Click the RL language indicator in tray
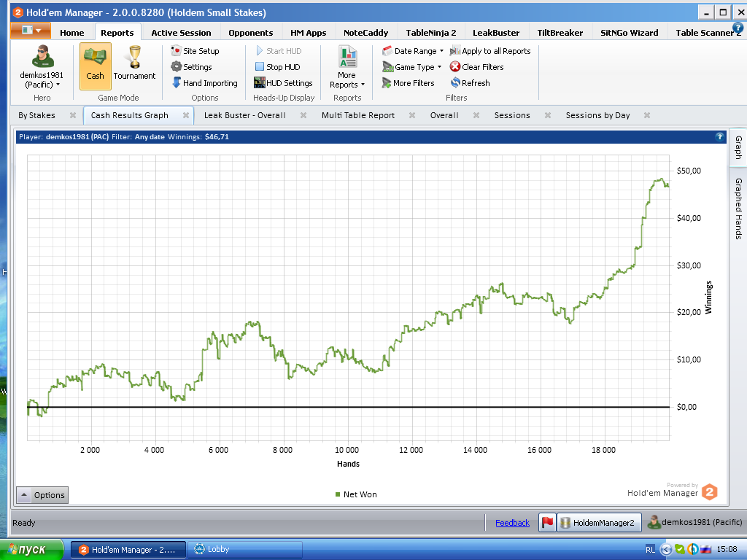Screen dimensions: 747x560 650,550
